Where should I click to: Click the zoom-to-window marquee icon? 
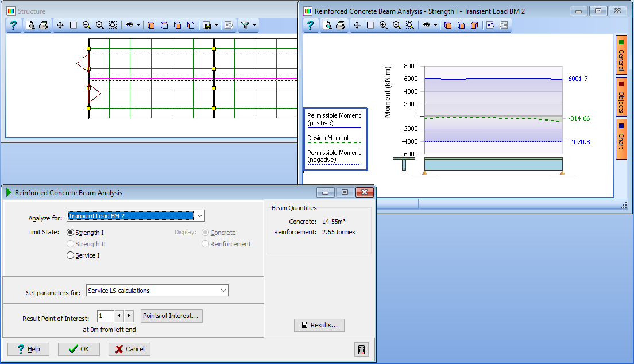pos(113,25)
